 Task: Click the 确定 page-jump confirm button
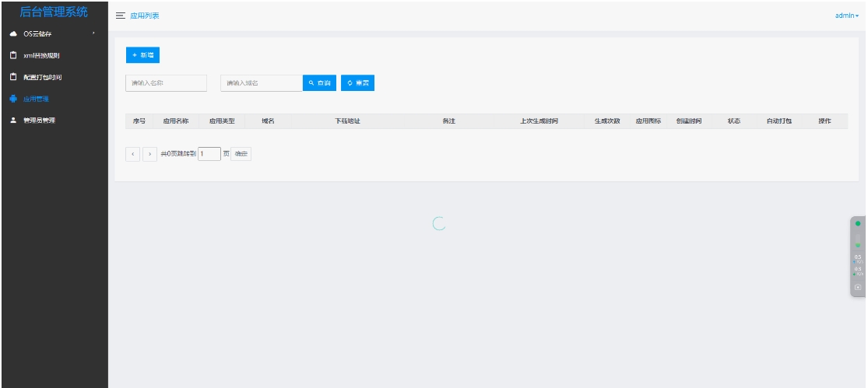click(241, 154)
